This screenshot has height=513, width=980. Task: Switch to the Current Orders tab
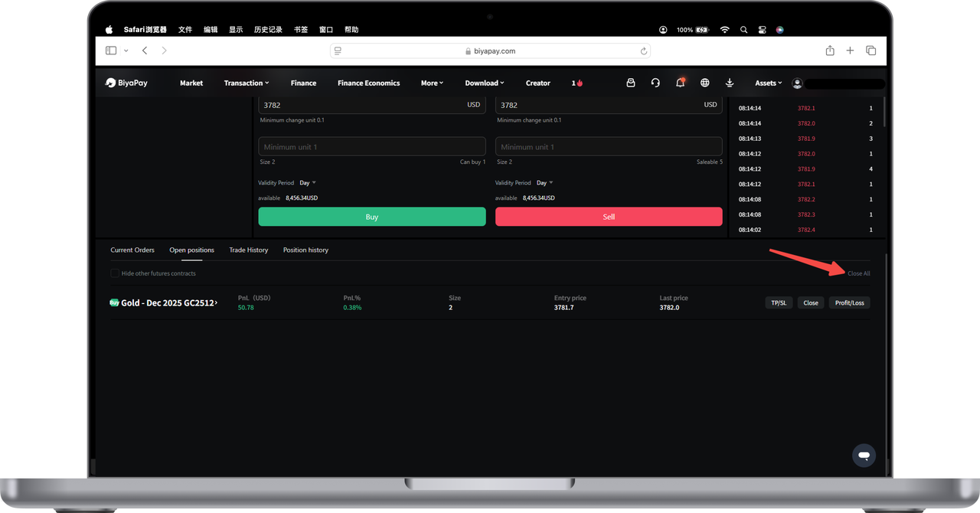(x=132, y=250)
